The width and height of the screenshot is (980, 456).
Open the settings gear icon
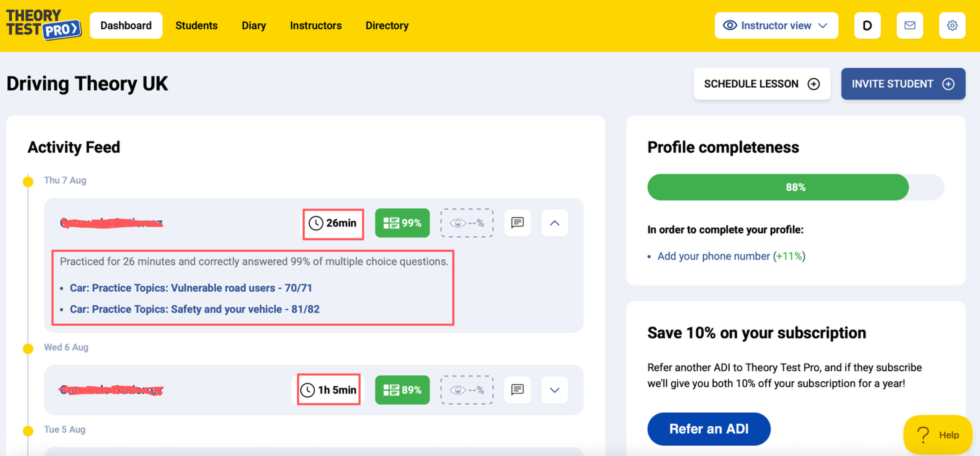(952, 25)
